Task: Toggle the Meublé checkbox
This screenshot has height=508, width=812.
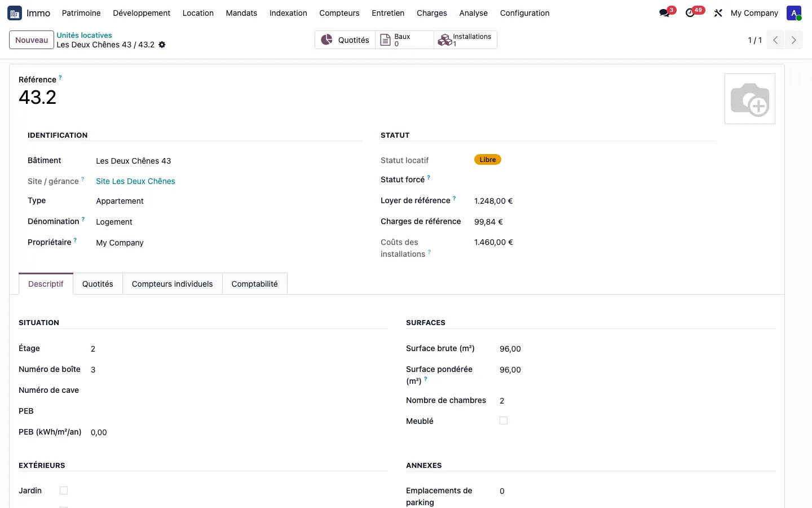Action: [504, 421]
